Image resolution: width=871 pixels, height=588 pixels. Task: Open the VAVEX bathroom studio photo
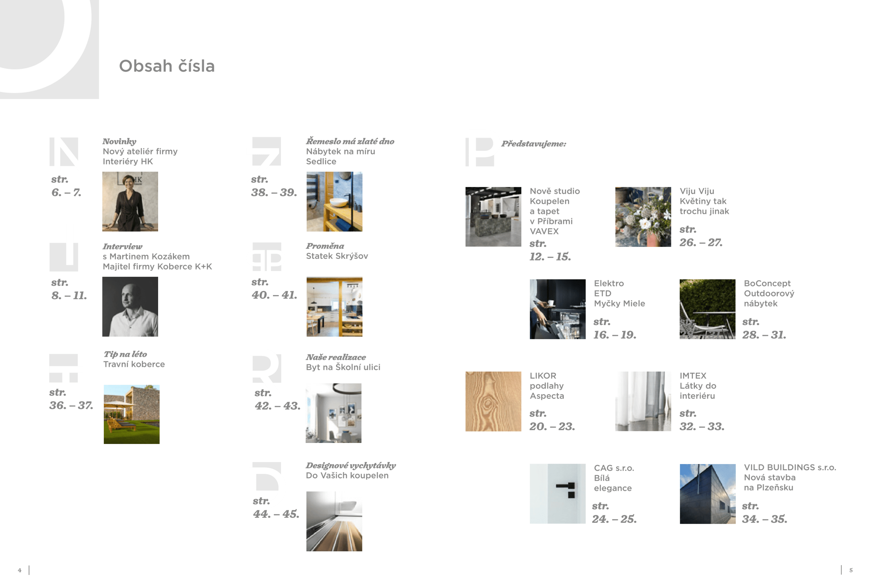(x=493, y=217)
